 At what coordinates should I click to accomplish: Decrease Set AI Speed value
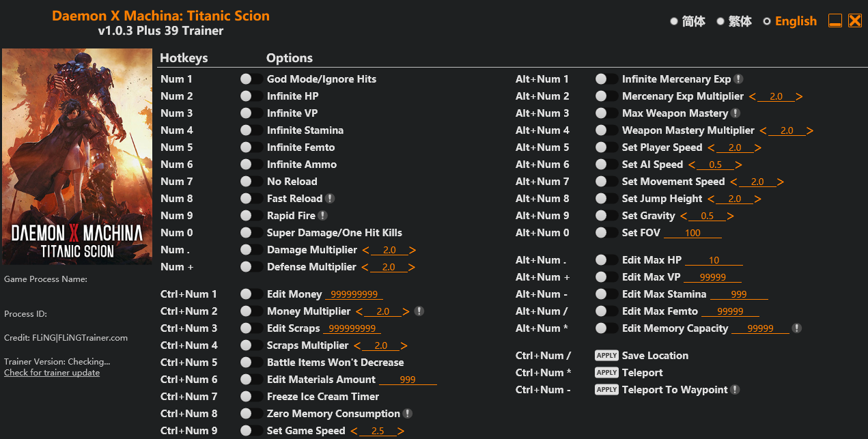pos(692,165)
